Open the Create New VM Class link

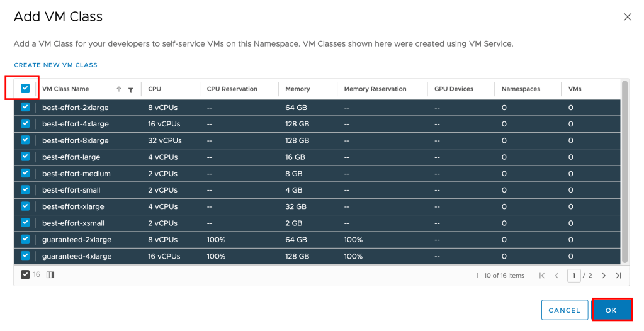point(55,65)
